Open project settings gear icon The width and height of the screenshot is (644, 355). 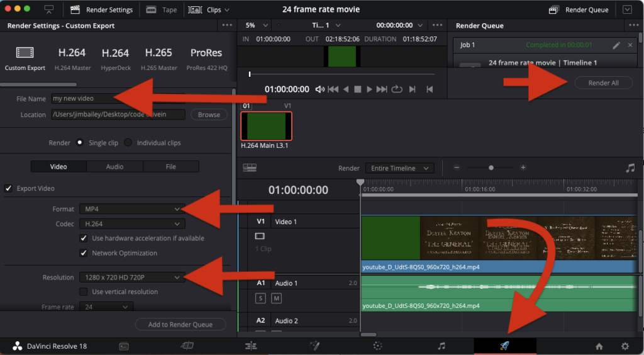click(625, 346)
